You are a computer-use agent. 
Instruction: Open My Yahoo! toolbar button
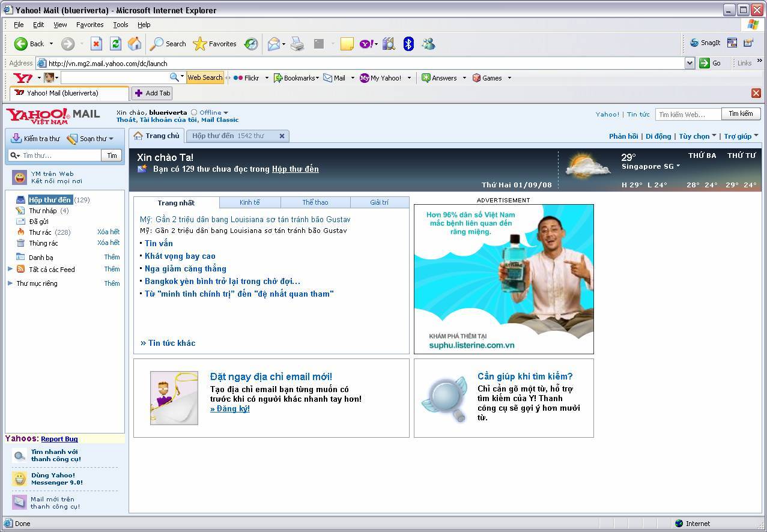381,78
